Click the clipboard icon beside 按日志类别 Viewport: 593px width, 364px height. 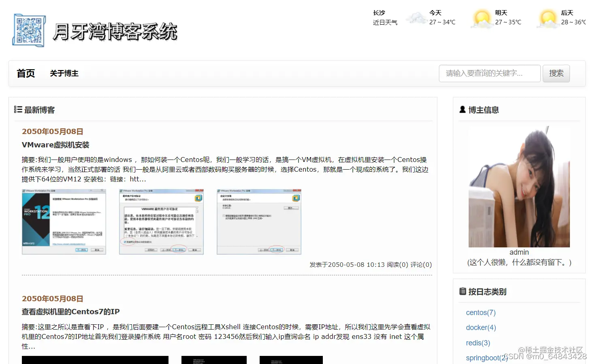click(x=462, y=291)
